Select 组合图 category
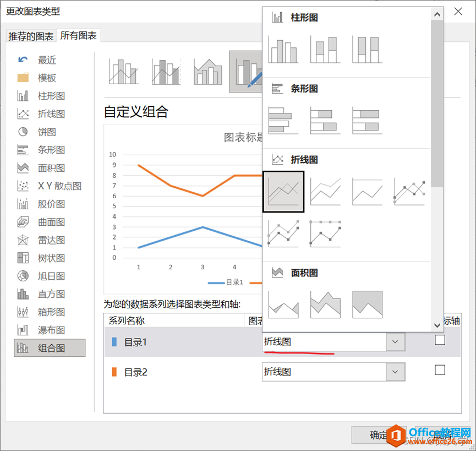This screenshot has width=476, height=451. 50,348
